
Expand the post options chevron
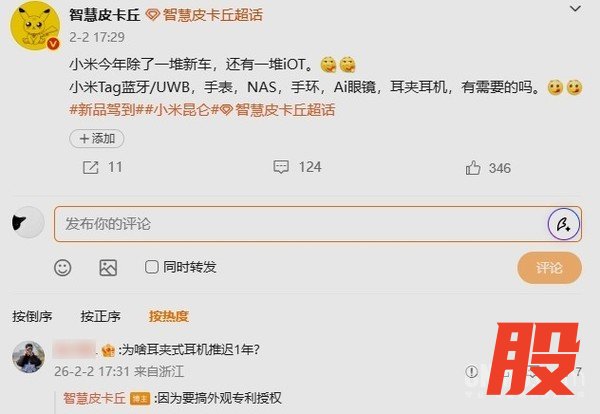click(x=576, y=8)
